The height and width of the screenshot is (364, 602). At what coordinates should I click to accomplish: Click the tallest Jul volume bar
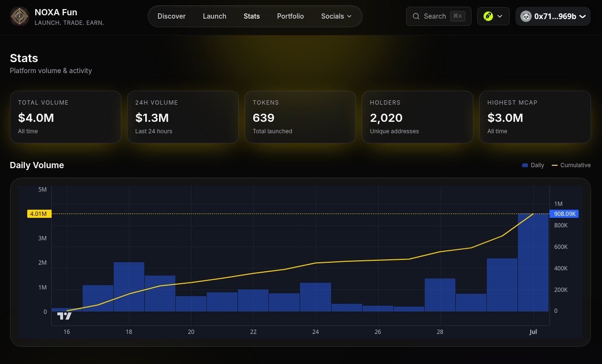coord(533,263)
